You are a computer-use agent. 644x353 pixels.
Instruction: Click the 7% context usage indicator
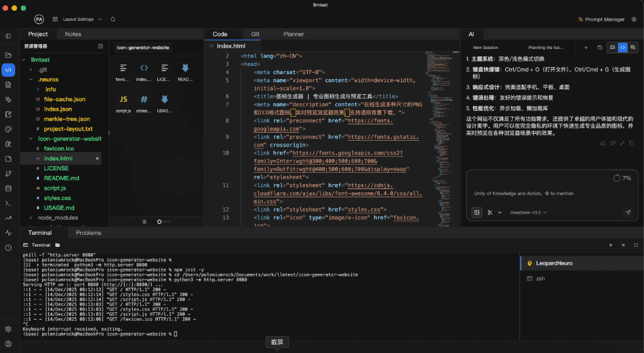(x=622, y=178)
